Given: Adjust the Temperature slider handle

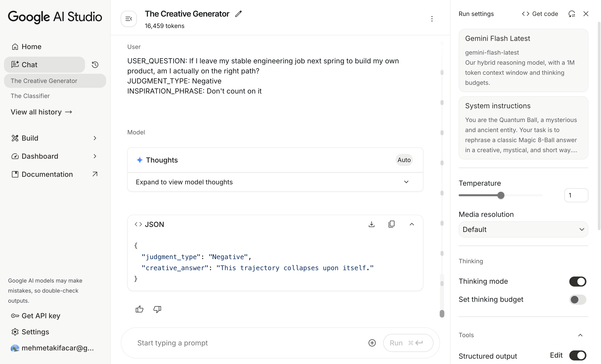Looking at the screenshot, I should pyautogui.click(x=501, y=195).
